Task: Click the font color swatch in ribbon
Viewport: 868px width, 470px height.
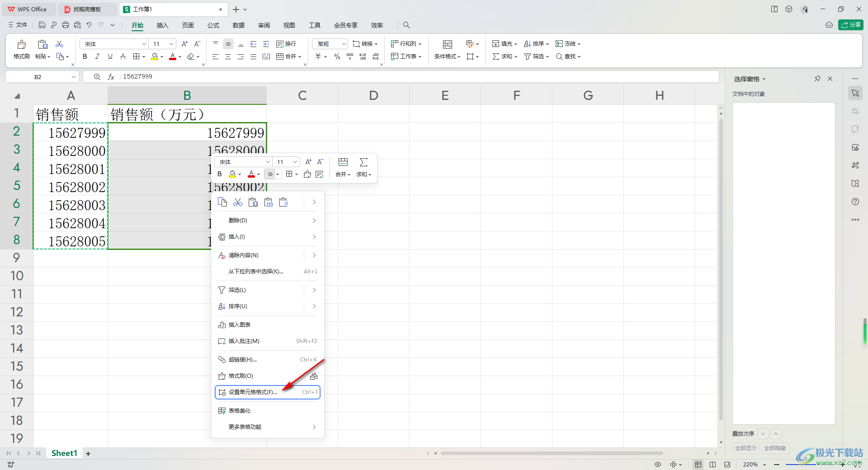Action: [x=173, y=56]
